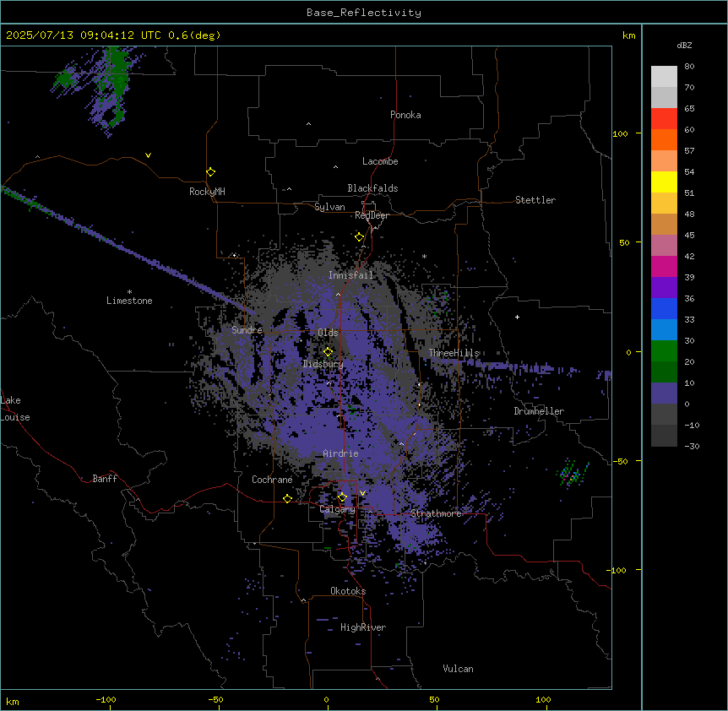This screenshot has height=711, width=728.
Task: Select the yellow diamond marker above the Calgary label
Action: coord(342,497)
